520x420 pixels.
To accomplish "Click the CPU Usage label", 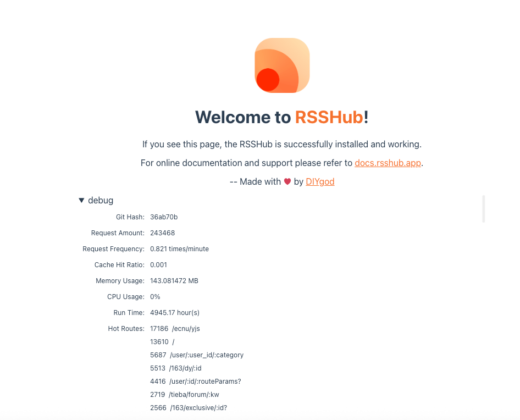I will coord(126,297).
